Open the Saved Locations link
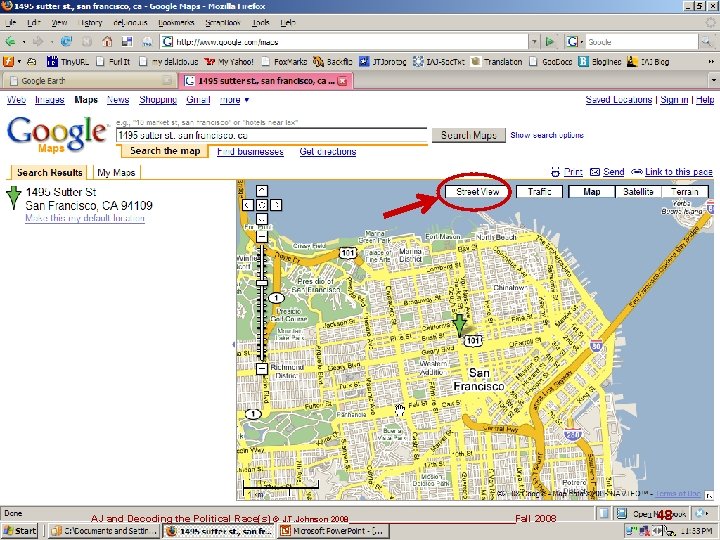 (619, 100)
